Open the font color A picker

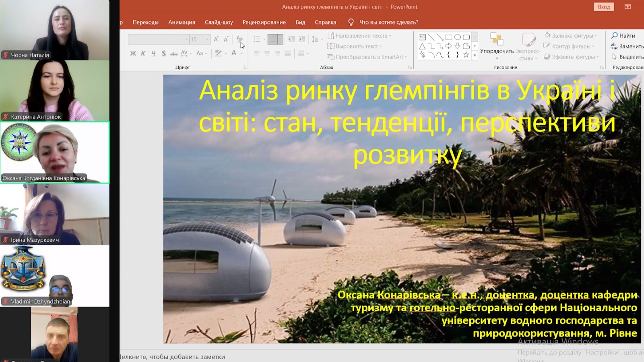tap(234, 53)
